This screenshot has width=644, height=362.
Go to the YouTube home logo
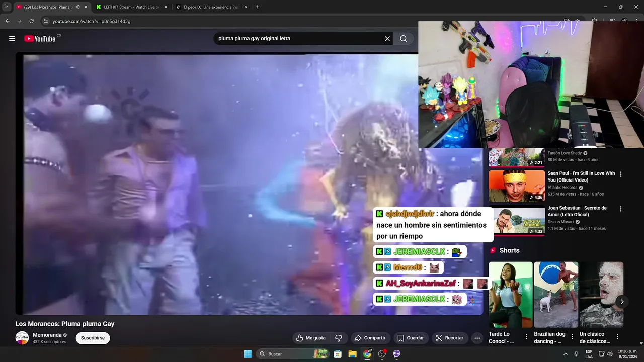40,39
